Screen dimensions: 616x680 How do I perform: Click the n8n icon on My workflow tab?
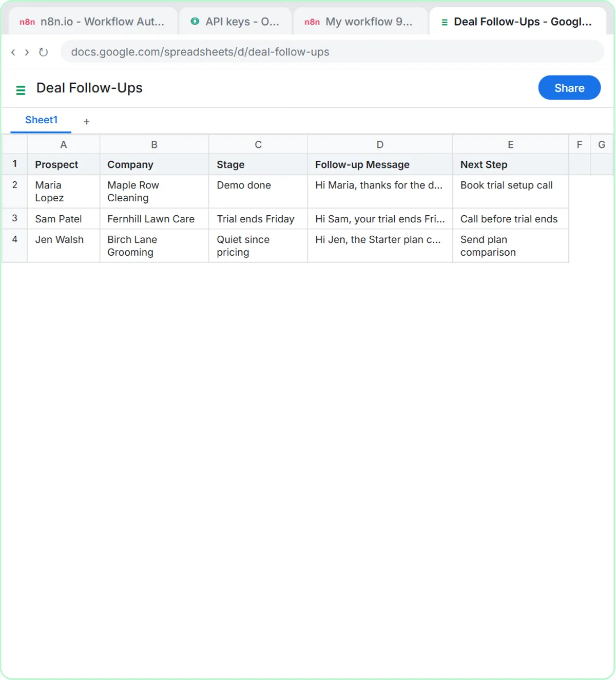coord(312,22)
